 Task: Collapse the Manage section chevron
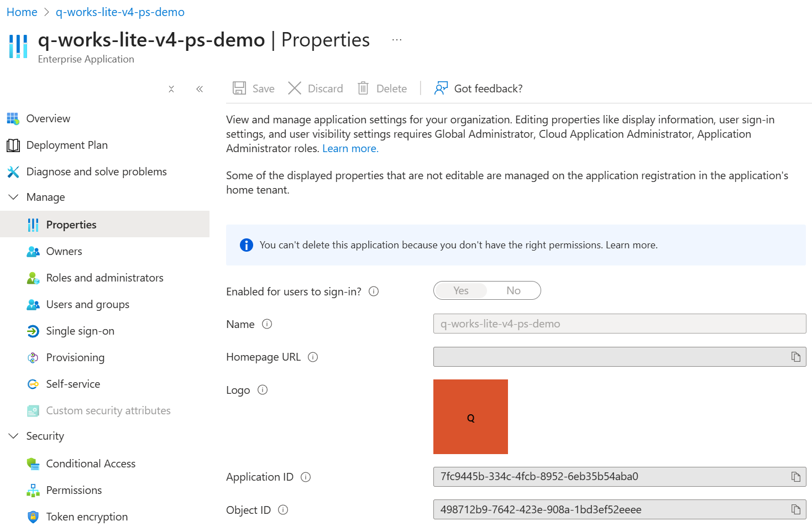(13, 197)
